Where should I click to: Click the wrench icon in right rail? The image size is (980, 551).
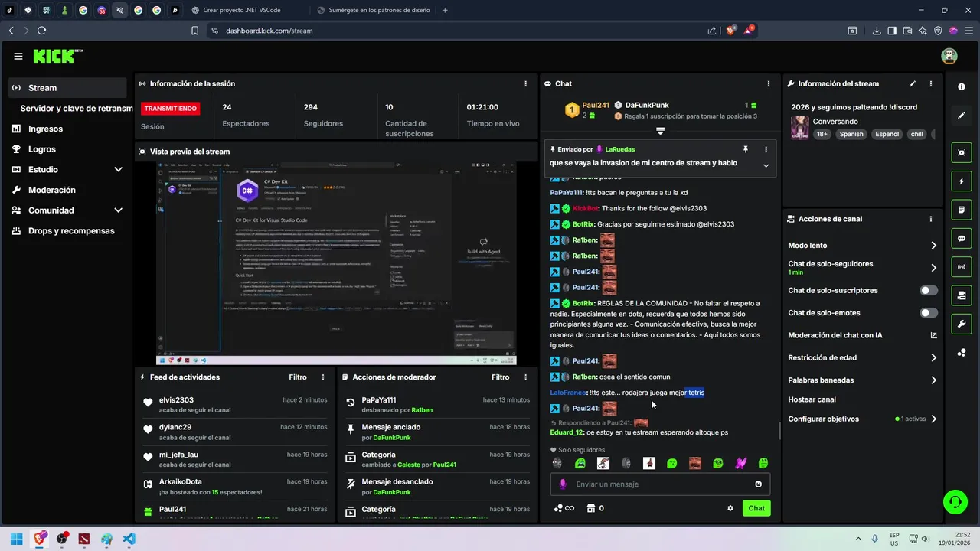[x=962, y=324]
